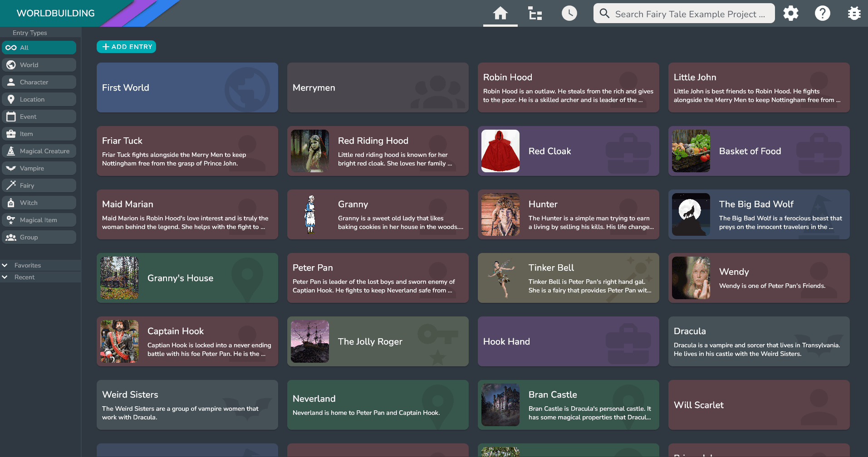The width and height of the screenshot is (868, 457).
Task: Click the Search Fairy Tale Example Project field
Action: tap(684, 13)
